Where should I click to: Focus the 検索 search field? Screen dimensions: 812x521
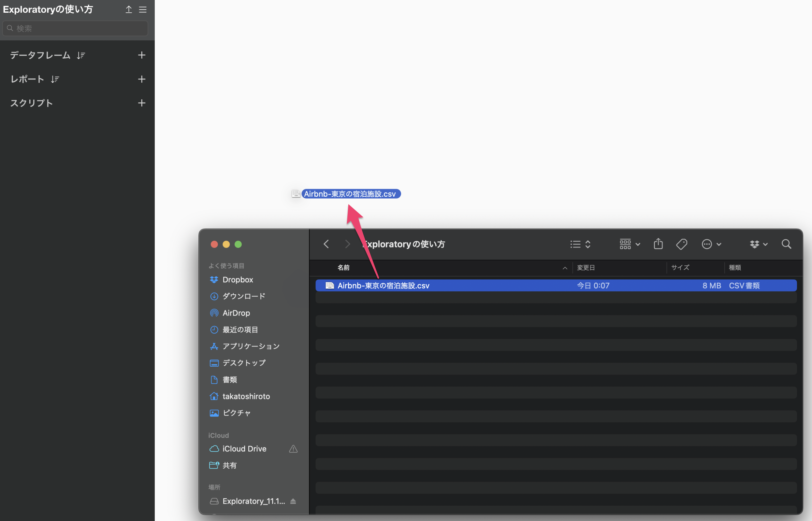[x=75, y=28]
